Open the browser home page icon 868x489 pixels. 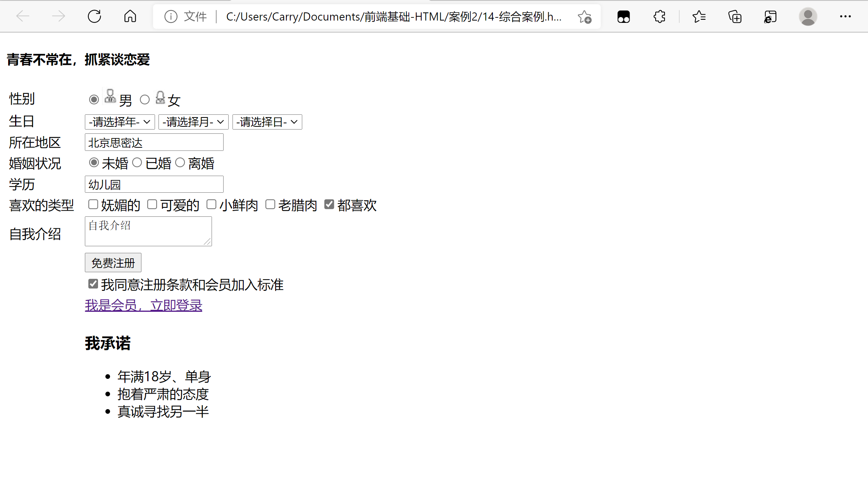[x=130, y=16]
